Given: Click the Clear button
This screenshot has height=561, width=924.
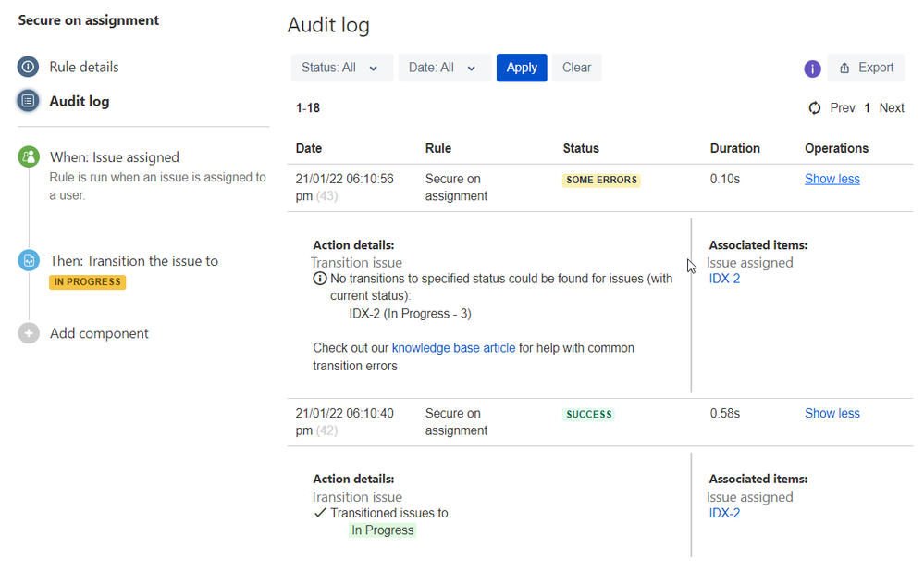Looking at the screenshot, I should (x=576, y=68).
